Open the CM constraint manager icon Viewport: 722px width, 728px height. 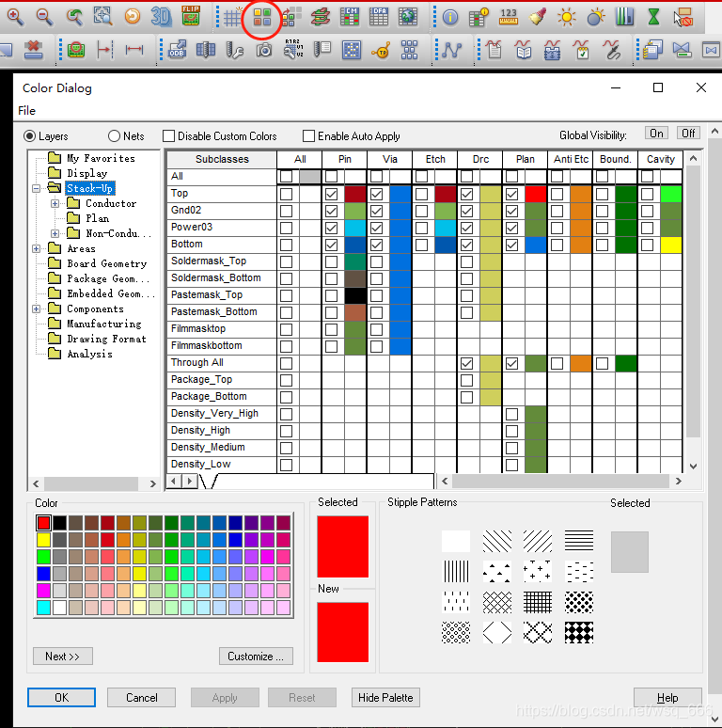350,17
